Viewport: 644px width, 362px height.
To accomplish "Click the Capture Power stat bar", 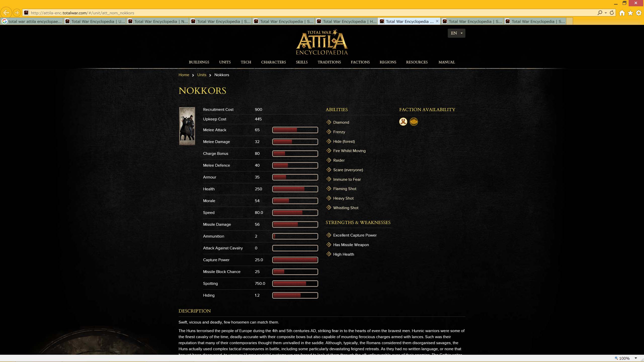I will click(x=295, y=260).
